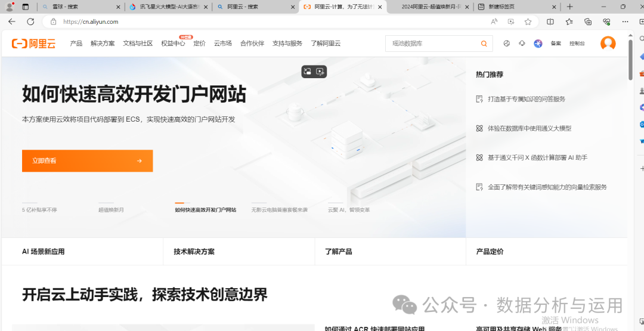Add this page to favorites with the star
This screenshot has width=644, height=331.
(x=528, y=21)
